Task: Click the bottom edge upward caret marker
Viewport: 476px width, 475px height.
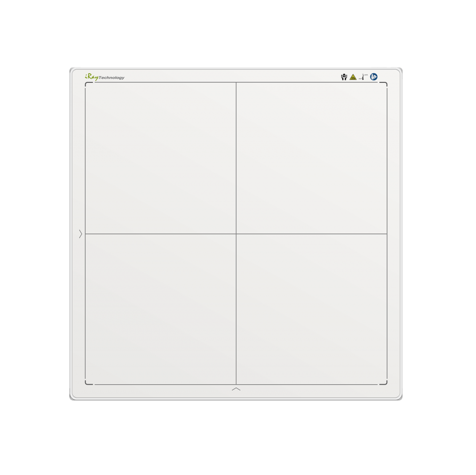Action: click(236, 389)
